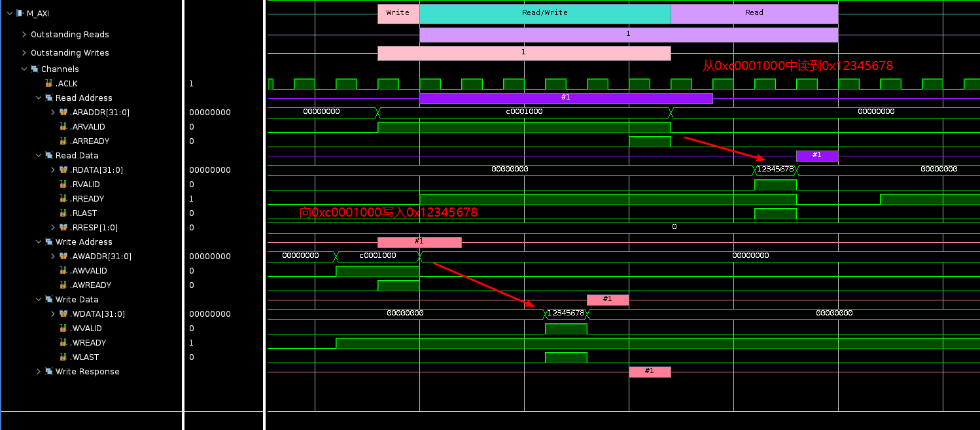Select the .WLAST signal name
Viewport: 980px width, 430px height.
tap(84, 357)
